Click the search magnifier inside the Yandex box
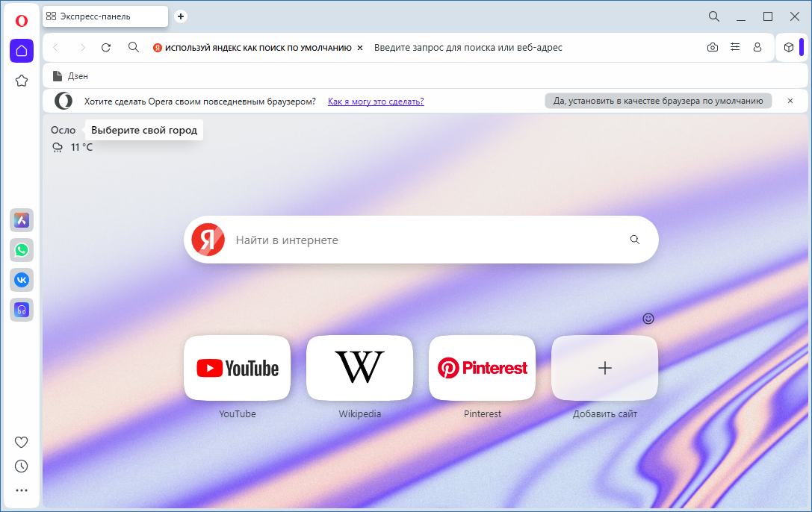This screenshot has width=812, height=512. pyautogui.click(x=635, y=240)
